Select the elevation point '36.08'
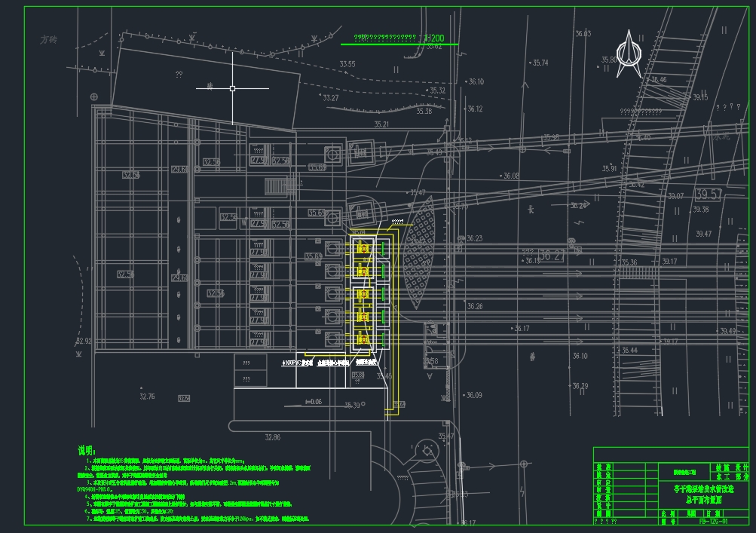The width and height of the screenshot is (756, 533). (x=511, y=176)
